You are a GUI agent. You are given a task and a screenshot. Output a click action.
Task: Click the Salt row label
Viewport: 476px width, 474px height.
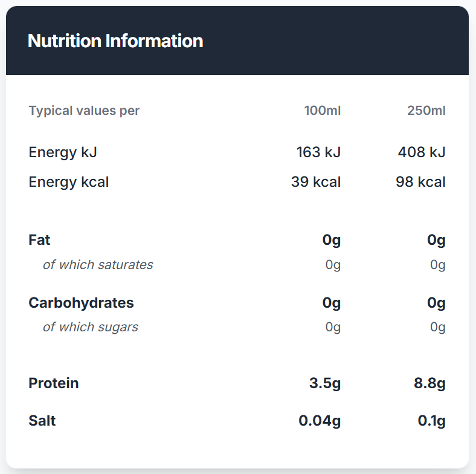(42, 421)
